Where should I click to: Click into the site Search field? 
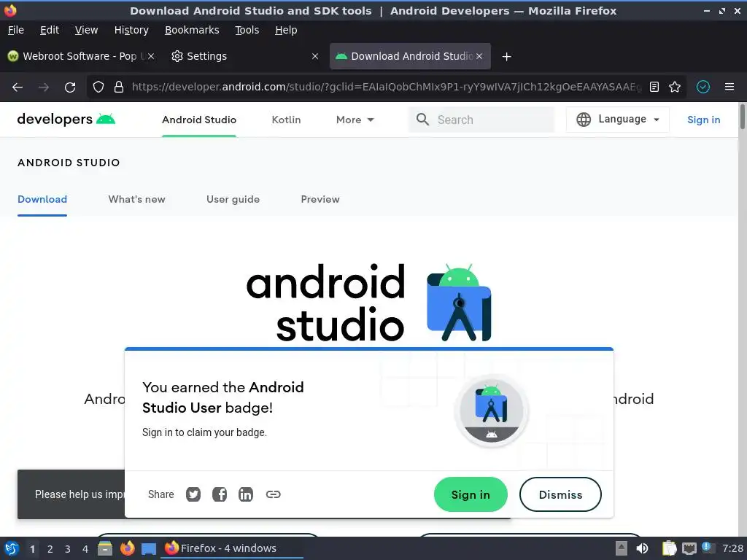(x=481, y=120)
